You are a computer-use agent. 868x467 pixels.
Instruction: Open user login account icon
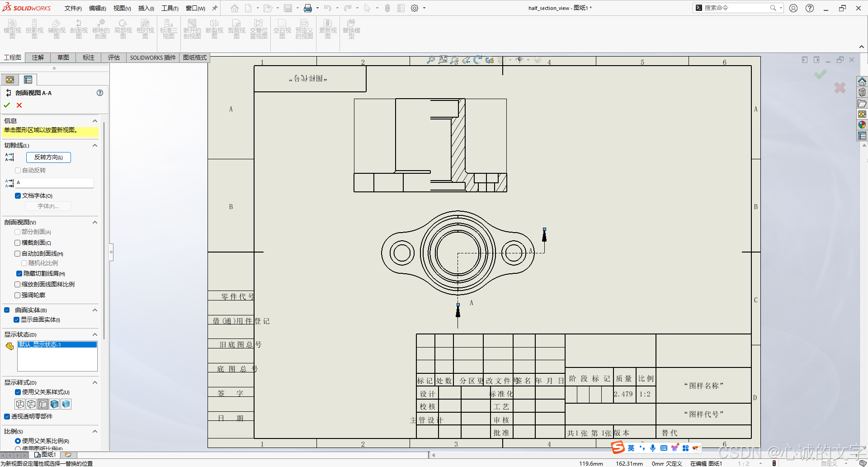point(793,8)
